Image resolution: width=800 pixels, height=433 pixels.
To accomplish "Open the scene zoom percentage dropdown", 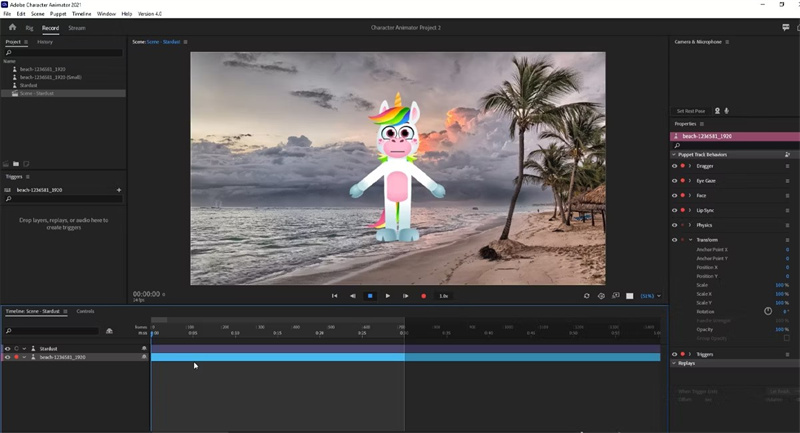I will coord(650,296).
